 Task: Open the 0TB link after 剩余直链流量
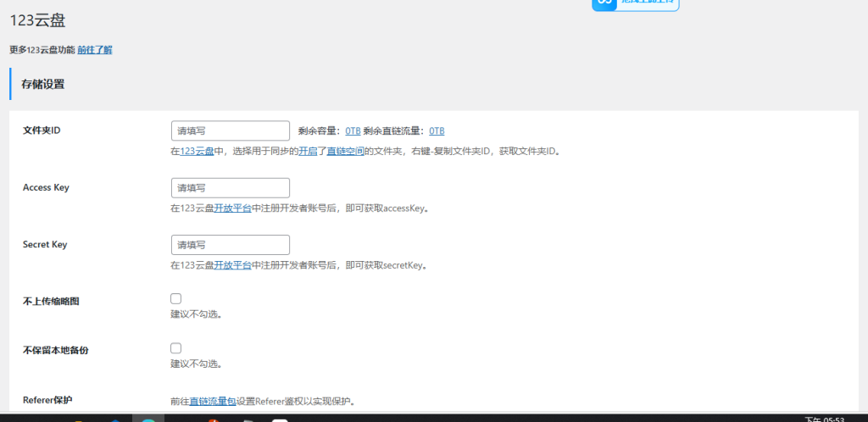click(437, 131)
